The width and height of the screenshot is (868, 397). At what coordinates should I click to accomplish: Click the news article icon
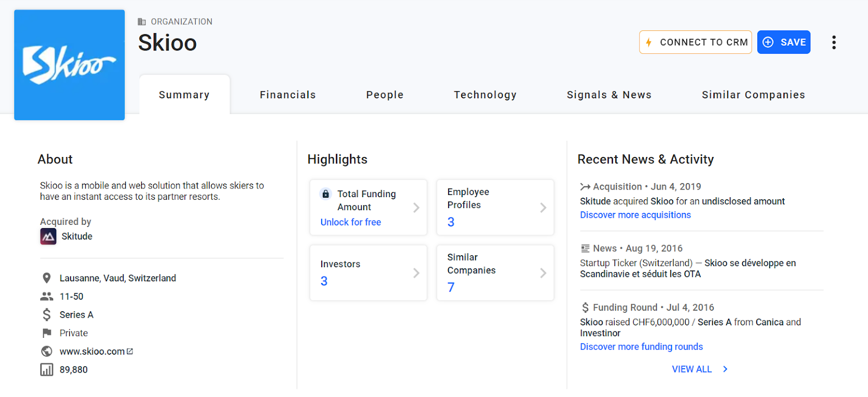pos(585,249)
